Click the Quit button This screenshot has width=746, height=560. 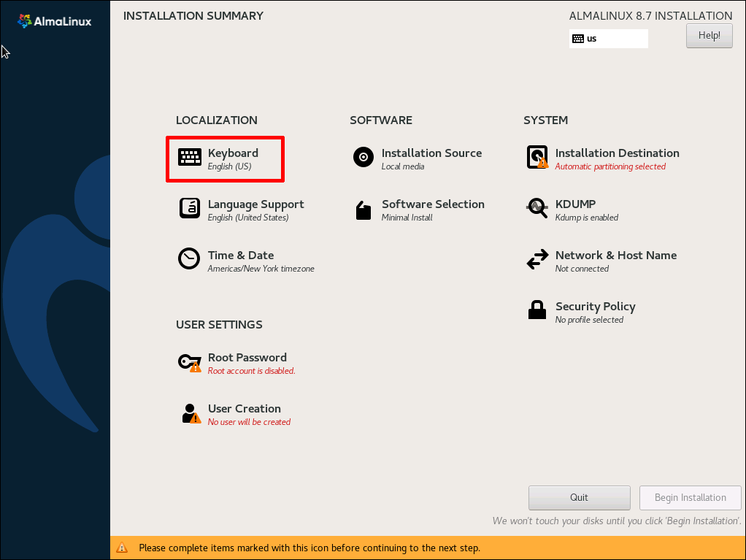click(x=579, y=497)
